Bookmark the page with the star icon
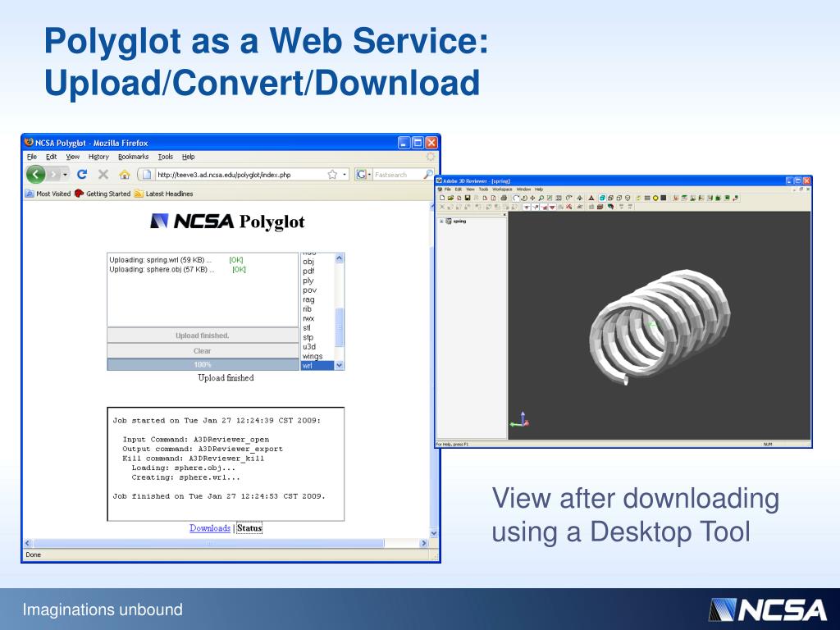 (332, 175)
